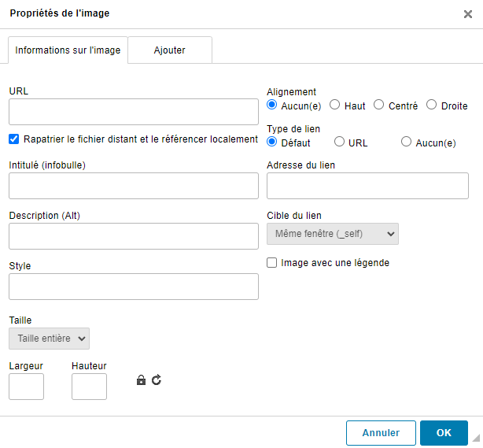Click the Description (Alt) field
483x448 pixels.
coord(134,236)
